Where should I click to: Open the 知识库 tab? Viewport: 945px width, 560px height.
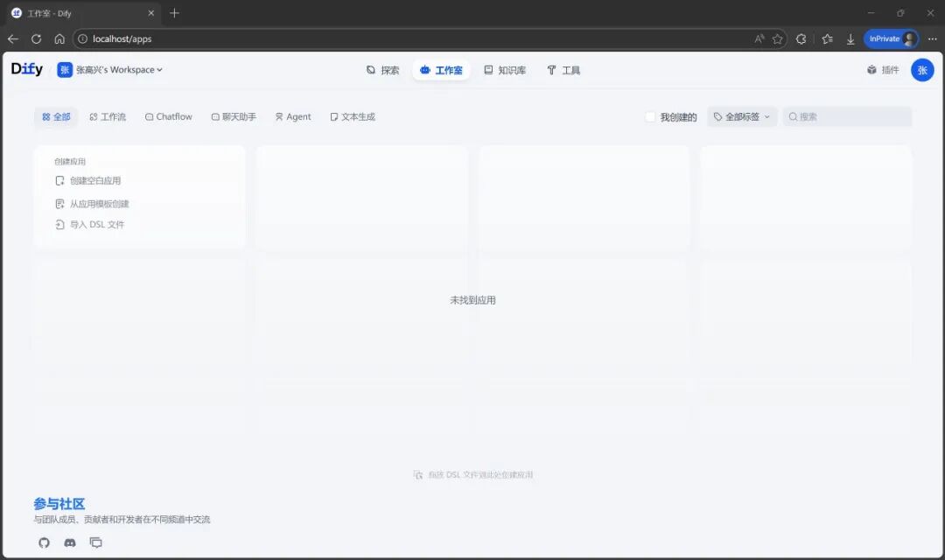(x=505, y=71)
